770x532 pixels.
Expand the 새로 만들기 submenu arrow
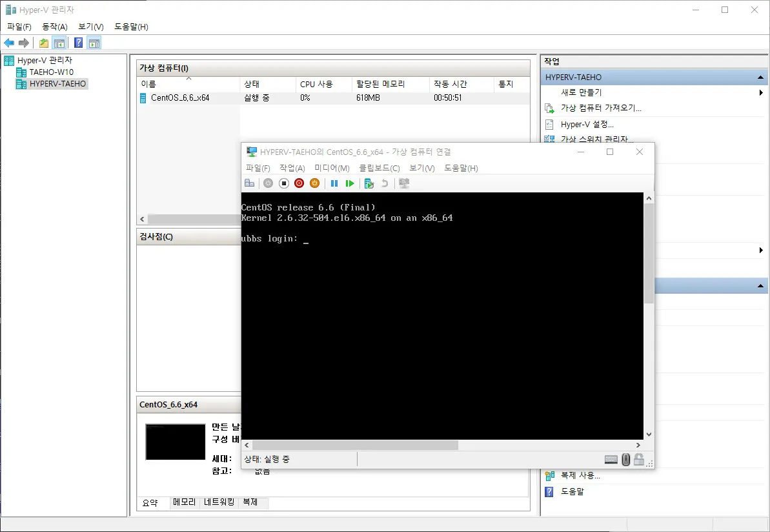[762, 92]
